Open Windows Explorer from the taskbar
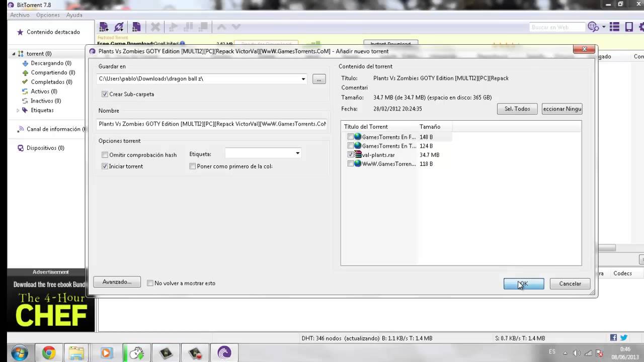Image resolution: width=644 pixels, height=362 pixels. pos(76,353)
